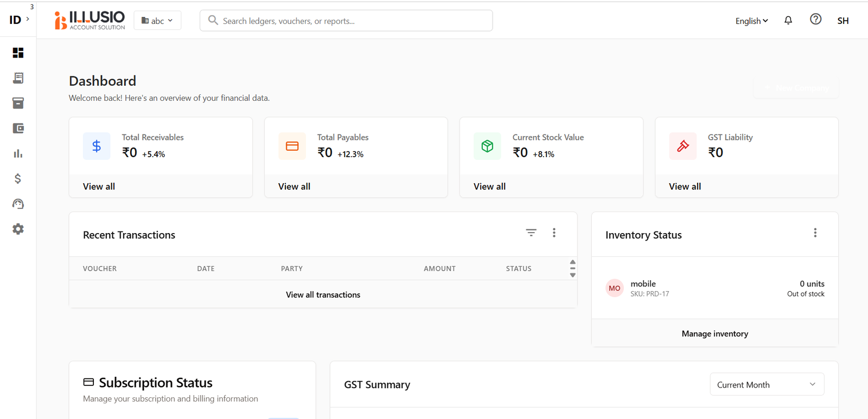
Task: Open Inventory Status three-dot menu
Action: pos(815,233)
